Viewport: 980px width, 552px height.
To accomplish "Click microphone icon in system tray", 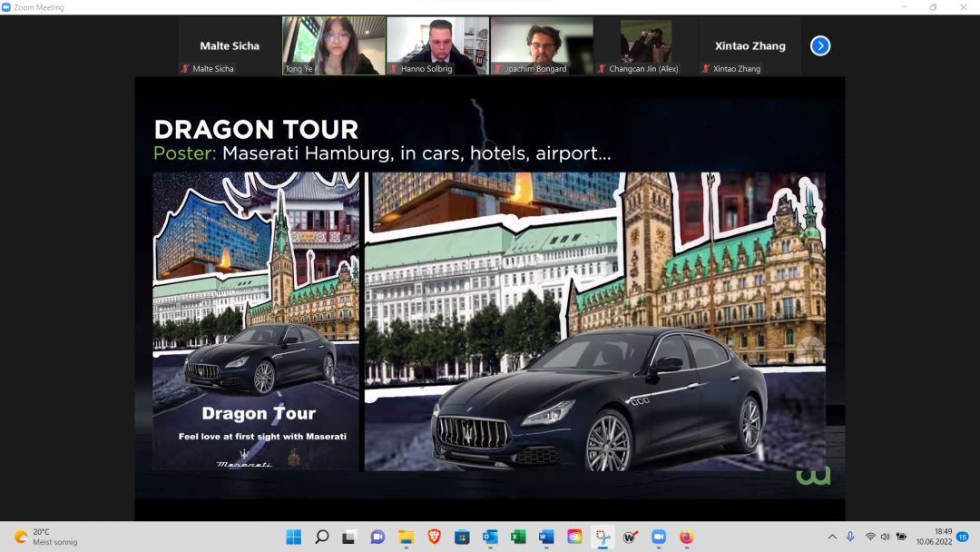I will pyautogui.click(x=850, y=537).
